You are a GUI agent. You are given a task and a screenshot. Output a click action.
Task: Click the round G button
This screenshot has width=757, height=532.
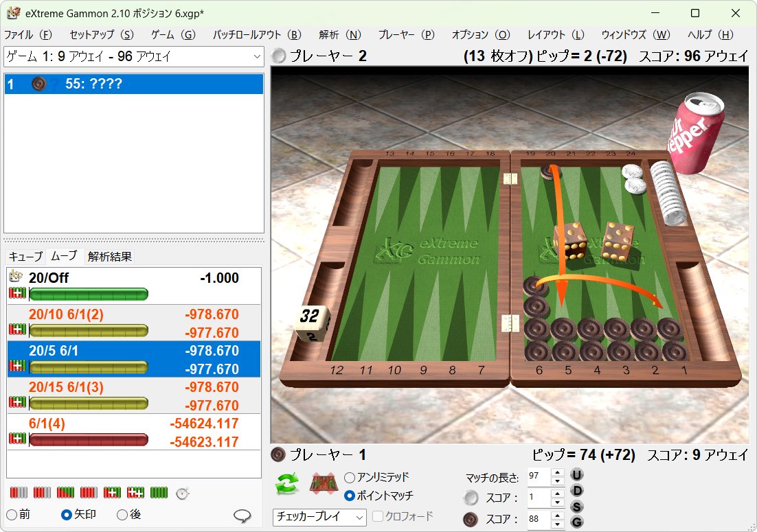576,522
